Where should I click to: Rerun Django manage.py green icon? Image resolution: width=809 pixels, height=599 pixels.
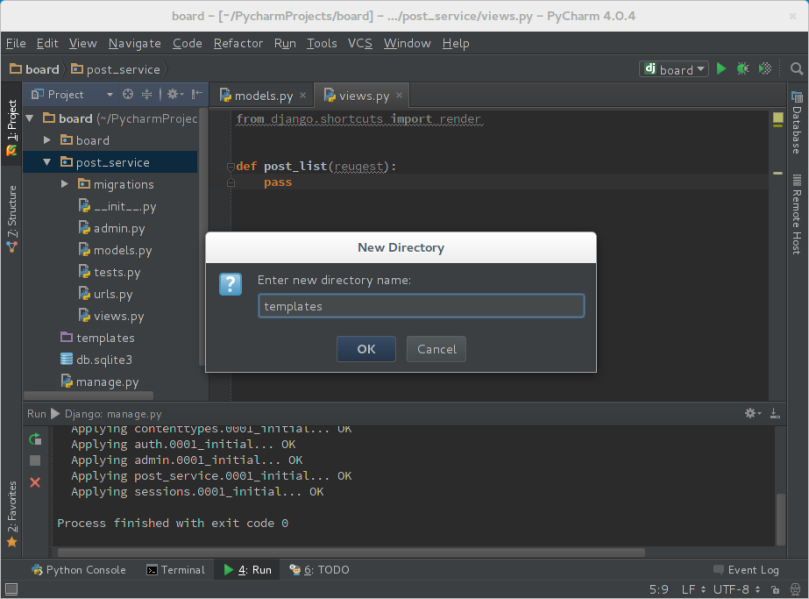coord(35,439)
